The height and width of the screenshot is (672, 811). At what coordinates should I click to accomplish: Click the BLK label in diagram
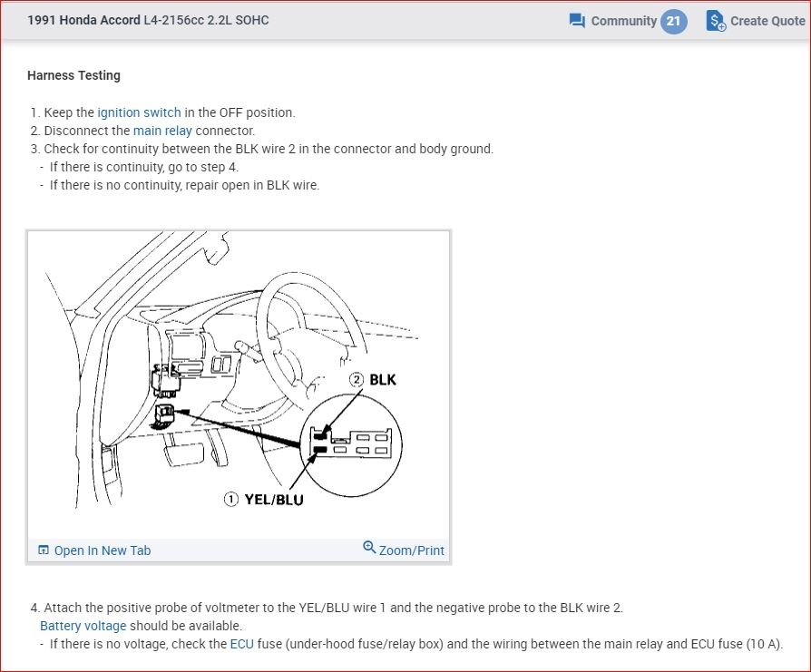click(383, 380)
